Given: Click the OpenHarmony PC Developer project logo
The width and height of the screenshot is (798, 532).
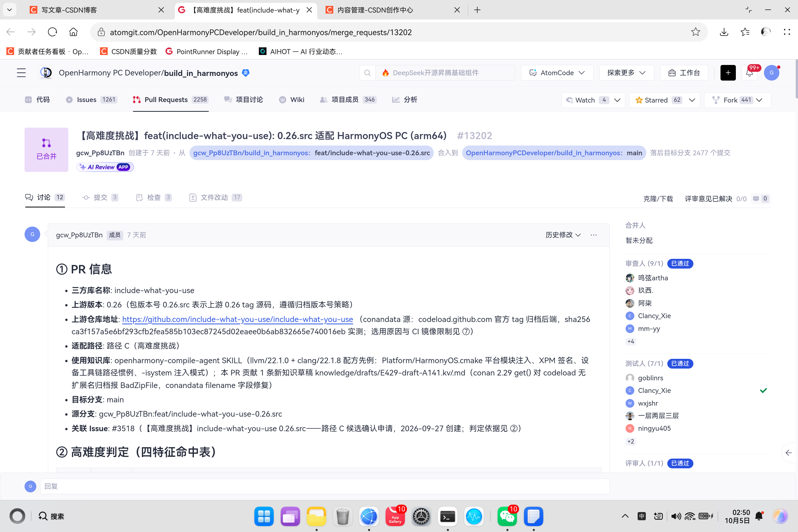Looking at the screenshot, I should pos(46,73).
